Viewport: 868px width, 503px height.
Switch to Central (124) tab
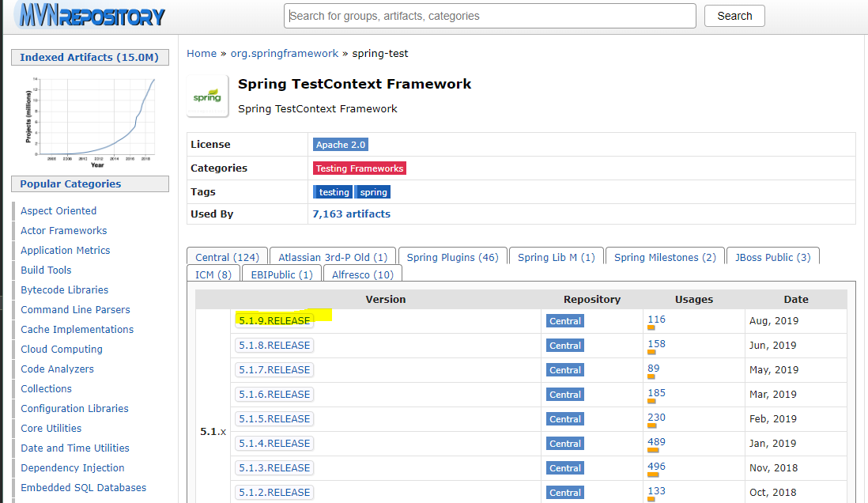[227, 257]
